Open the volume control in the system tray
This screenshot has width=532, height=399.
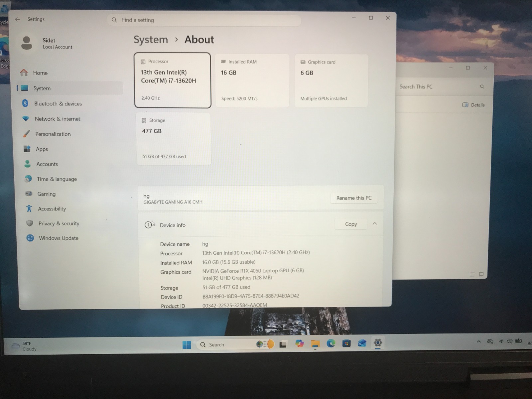tap(509, 341)
